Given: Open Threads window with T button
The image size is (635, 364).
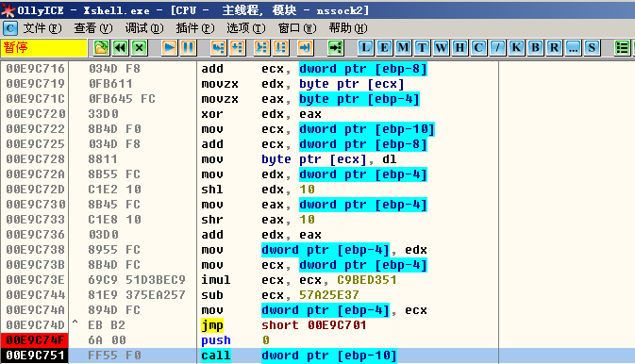Looking at the screenshot, I should pyautogui.click(x=422, y=48).
